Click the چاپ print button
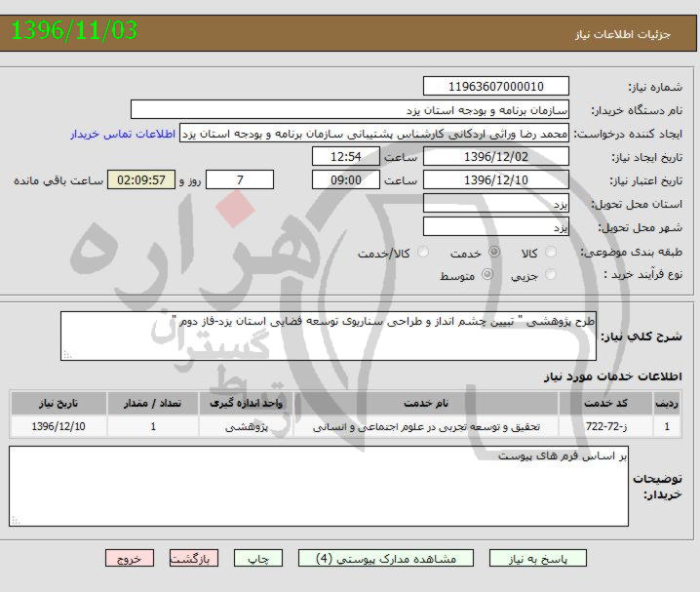The width and height of the screenshot is (700, 592). click(x=258, y=559)
